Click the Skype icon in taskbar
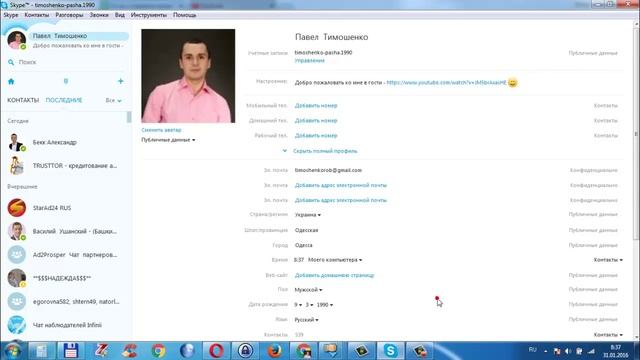This screenshot has width=640, height=360. (x=390, y=351)
